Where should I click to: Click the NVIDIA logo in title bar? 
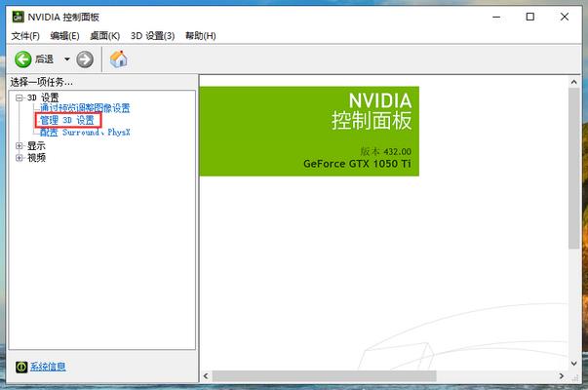point(18,17)
